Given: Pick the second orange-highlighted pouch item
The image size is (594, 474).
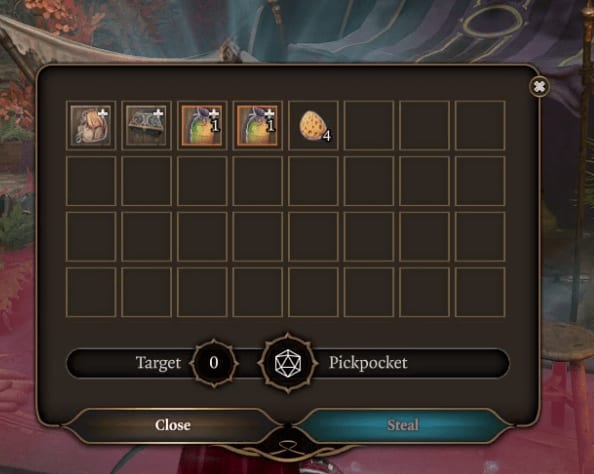Looking at the screenshot, I should point(258,125).
